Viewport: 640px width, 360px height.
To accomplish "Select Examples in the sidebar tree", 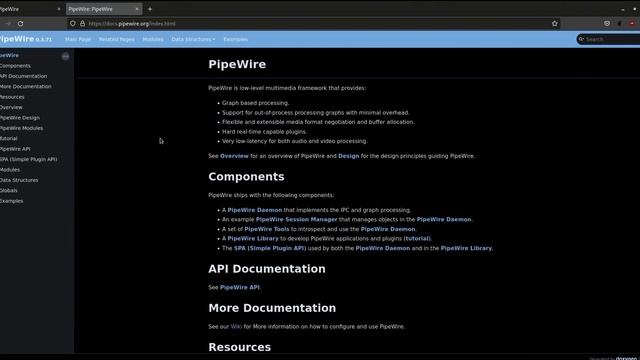I will point(11,201).
